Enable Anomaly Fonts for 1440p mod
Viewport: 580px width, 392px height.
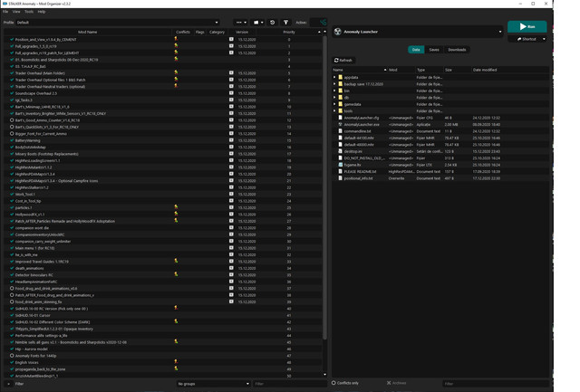coord(12,356)
